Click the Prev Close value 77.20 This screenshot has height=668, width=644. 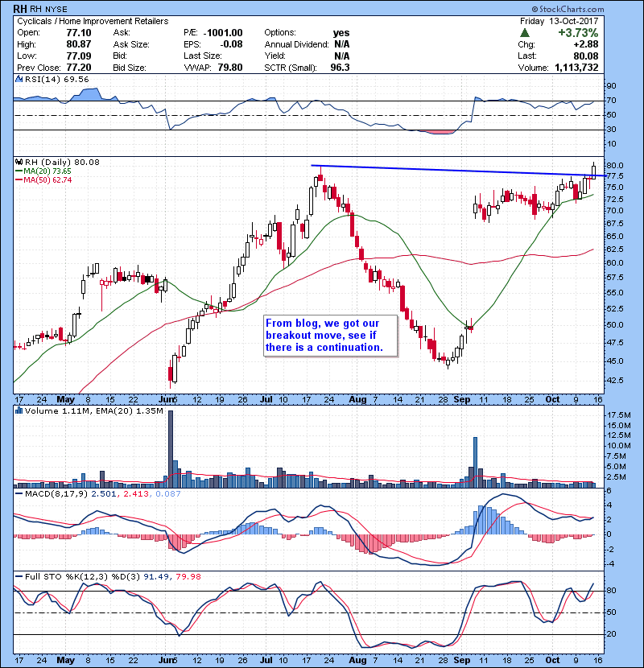(78, 68)
